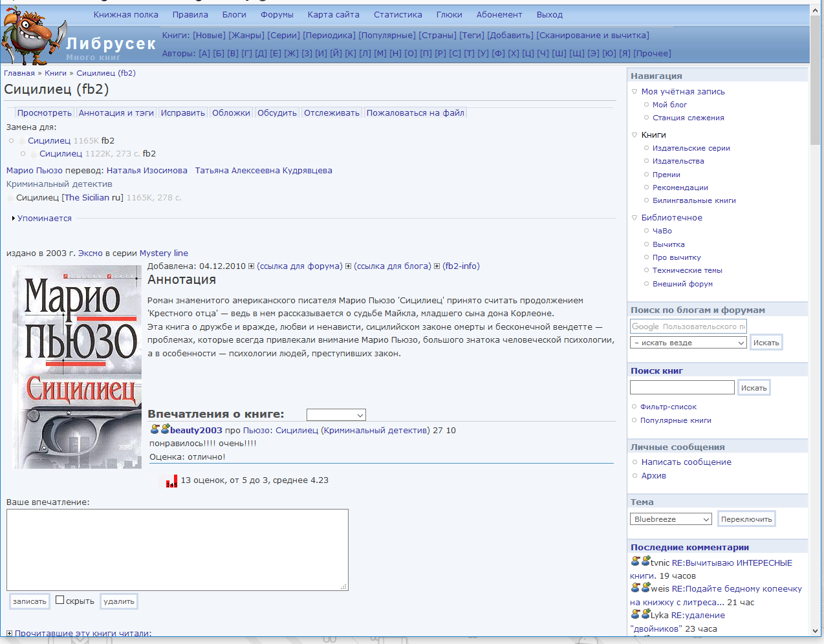Open the Bluebreeze theme dropdown

click(x=671, y=519)
